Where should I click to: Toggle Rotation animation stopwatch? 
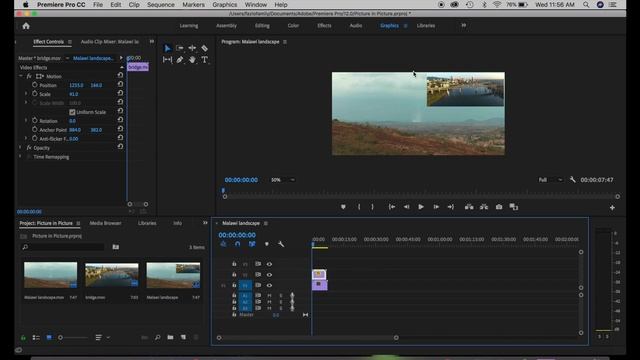[35, 121]
